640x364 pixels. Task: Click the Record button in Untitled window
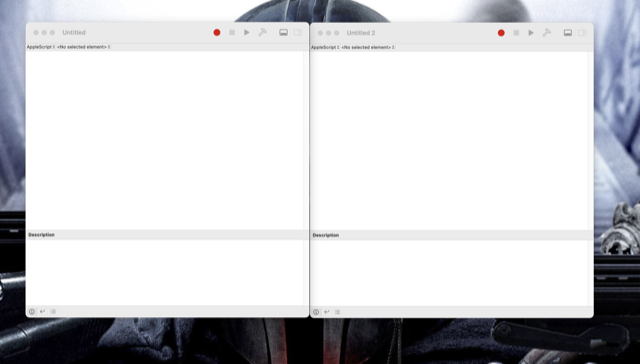coord(217,33)
